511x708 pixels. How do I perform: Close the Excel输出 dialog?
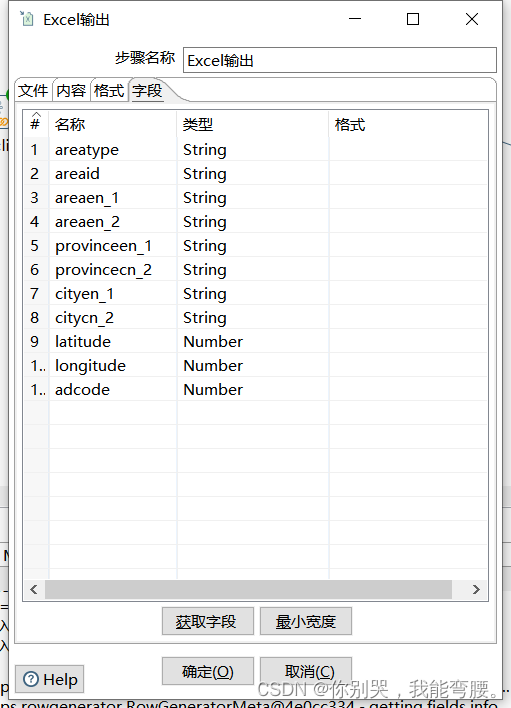(x=472, y=19)
